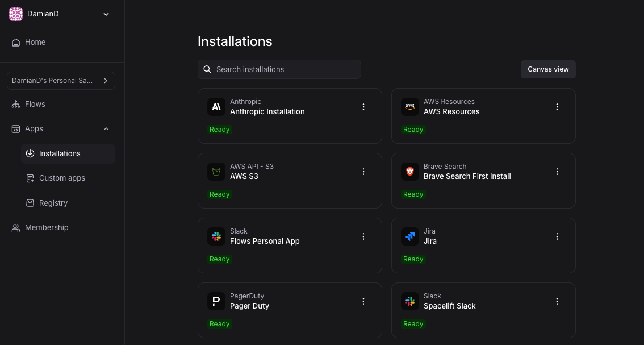
Task: Switch to Canvas view
Action: 547,69
